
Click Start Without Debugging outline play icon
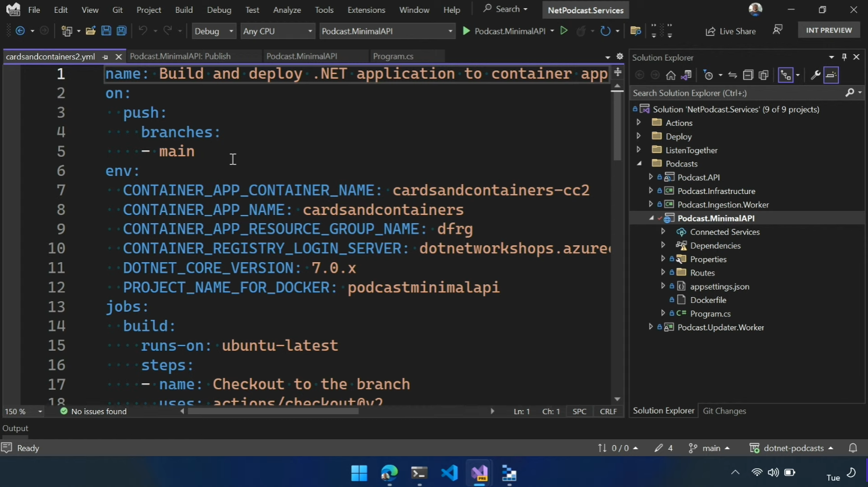point(564,31)
